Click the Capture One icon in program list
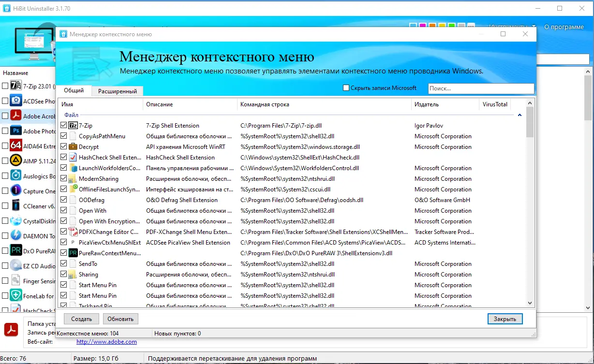The image size is (594, 364). [16, 191]
